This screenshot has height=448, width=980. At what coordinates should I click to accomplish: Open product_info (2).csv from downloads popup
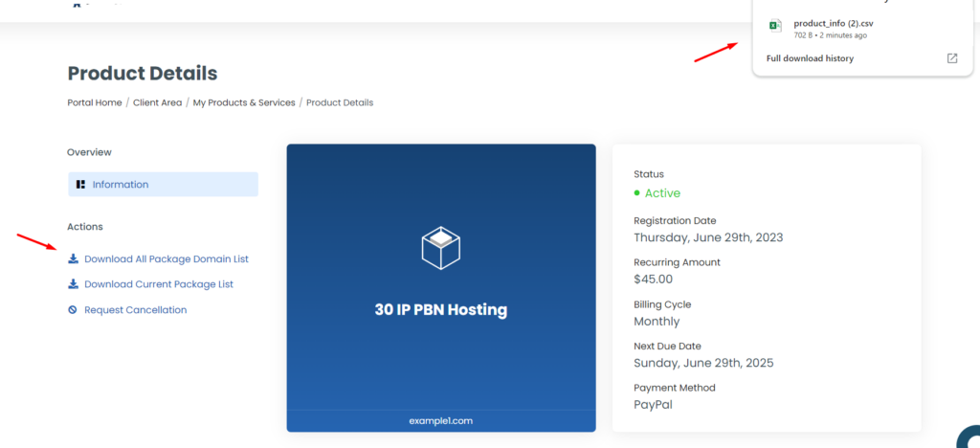point(834,24)
